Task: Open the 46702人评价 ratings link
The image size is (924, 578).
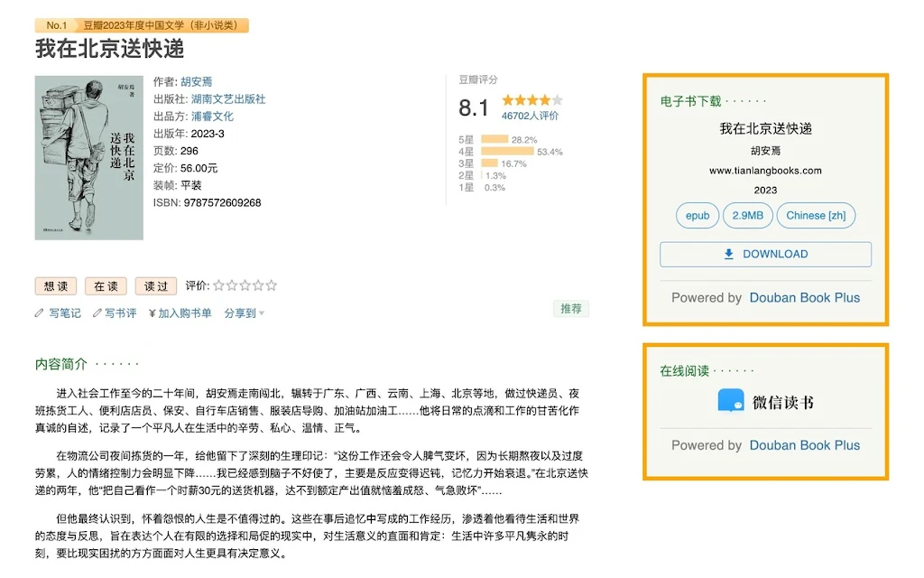Action: 530,116
